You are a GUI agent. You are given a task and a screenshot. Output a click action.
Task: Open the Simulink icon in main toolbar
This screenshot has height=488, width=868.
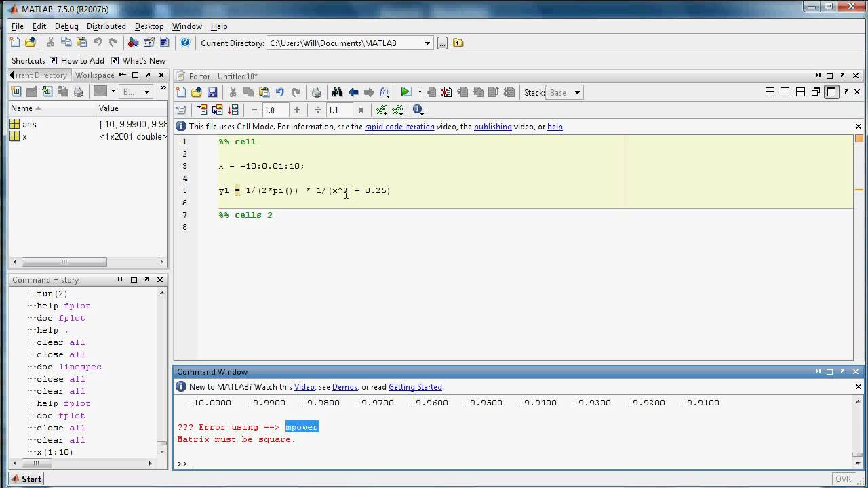coord(133,43)
